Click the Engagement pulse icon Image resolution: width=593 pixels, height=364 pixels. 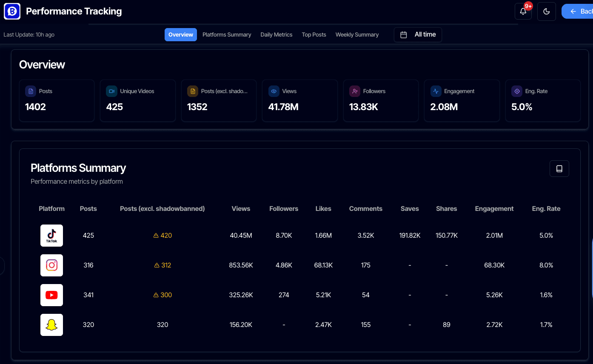(x=436, y=91)
